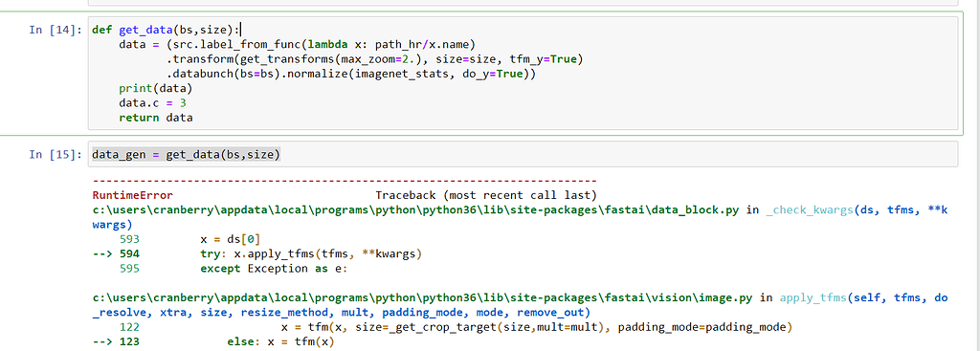Click the '.transform(get_transforms(max_zoom=2.)' line
This screenshot has width=980, height=351.
click(374, 59)
